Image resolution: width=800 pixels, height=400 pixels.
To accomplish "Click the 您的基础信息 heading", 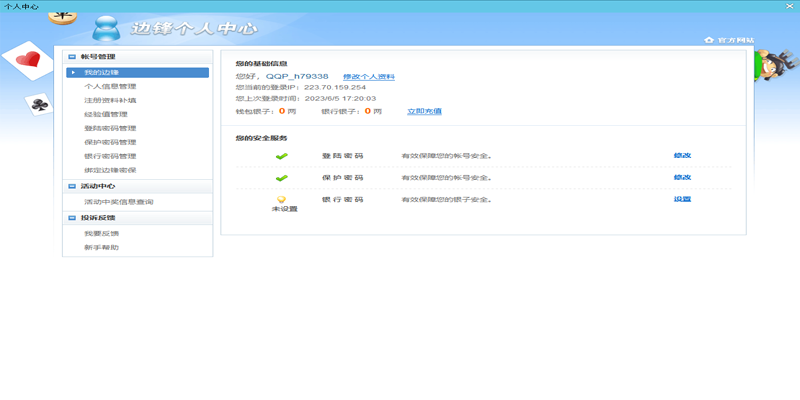I will 261,64.
